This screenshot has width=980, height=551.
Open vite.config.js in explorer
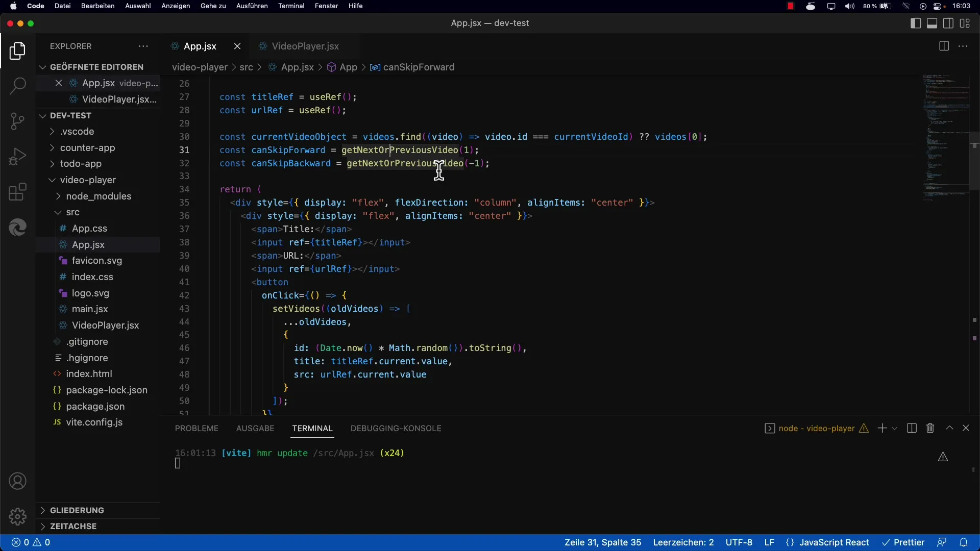pos(94,422)
